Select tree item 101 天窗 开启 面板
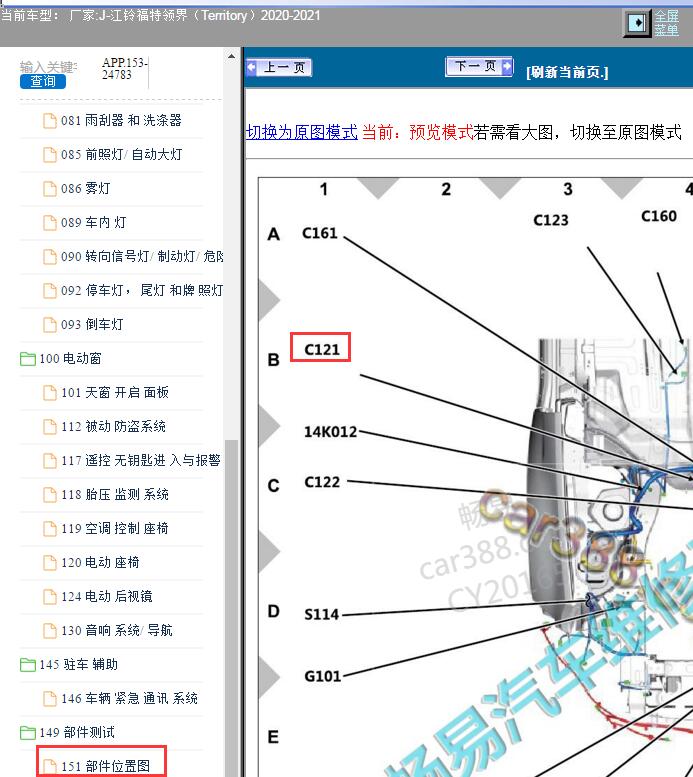693x777 pixels. click(115, 392)
